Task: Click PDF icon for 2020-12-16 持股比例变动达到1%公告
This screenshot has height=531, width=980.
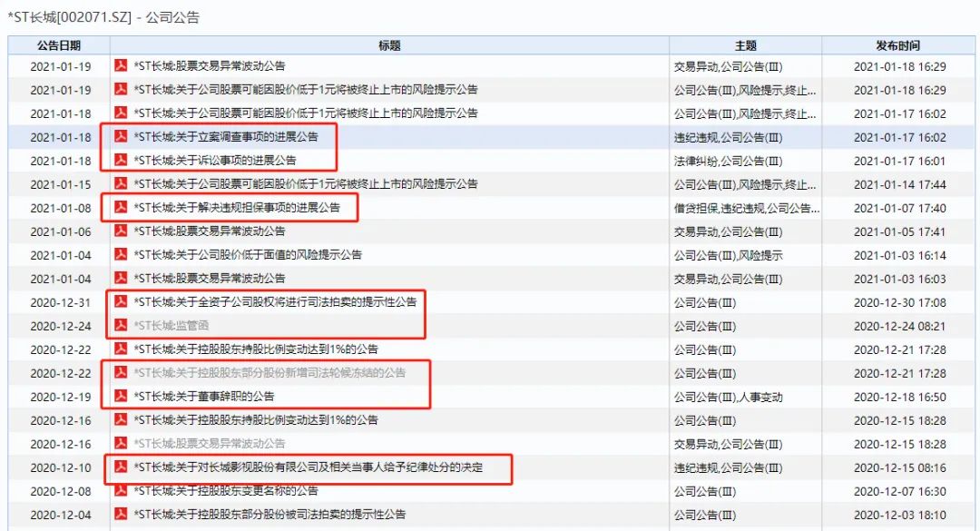Action: [121, 419]
